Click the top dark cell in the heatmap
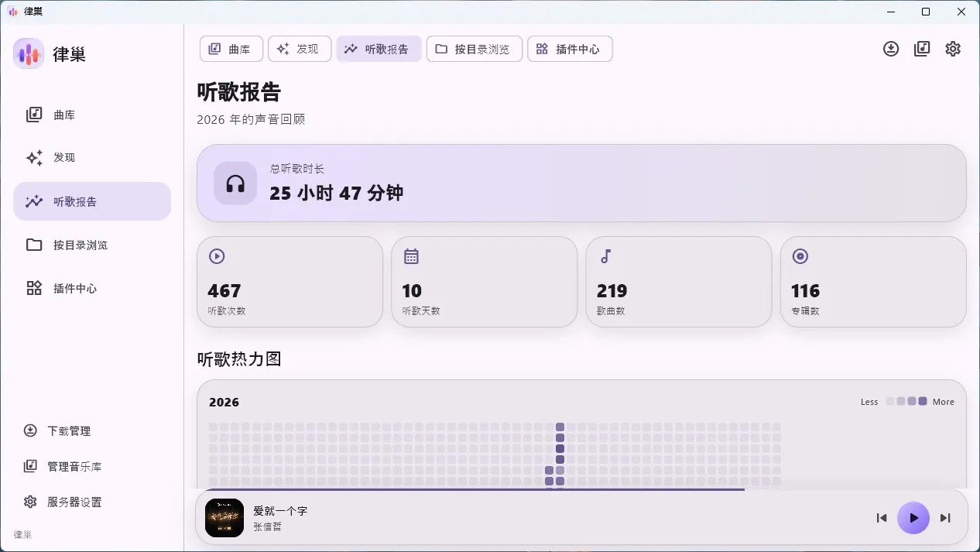Screen dimensions: 980x552 click(x=560, y=427)
